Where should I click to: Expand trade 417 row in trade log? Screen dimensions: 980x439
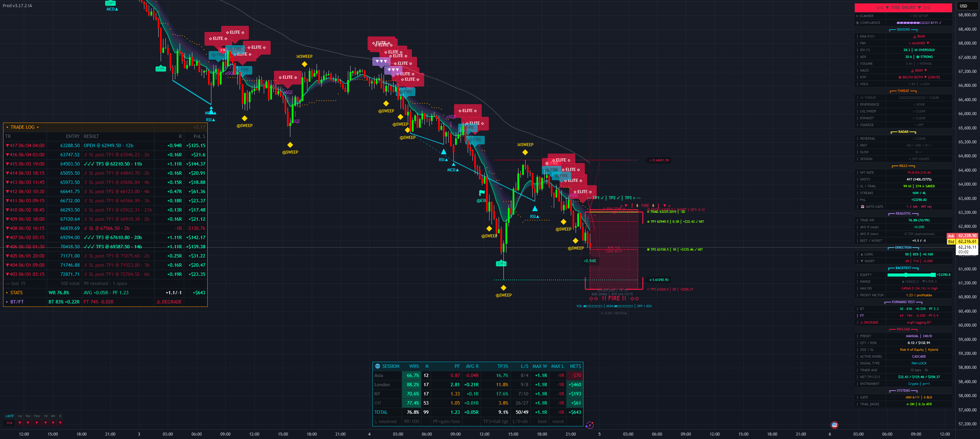coord(105,145)
